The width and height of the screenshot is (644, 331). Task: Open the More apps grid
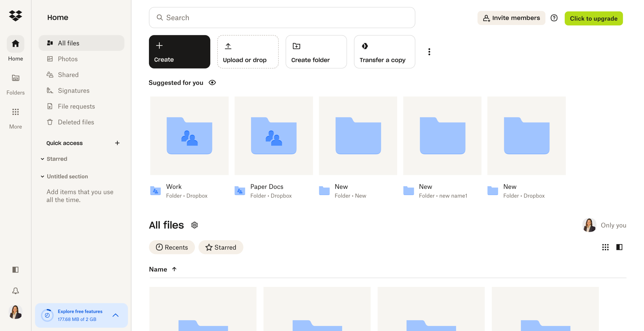tap(15, 118)
